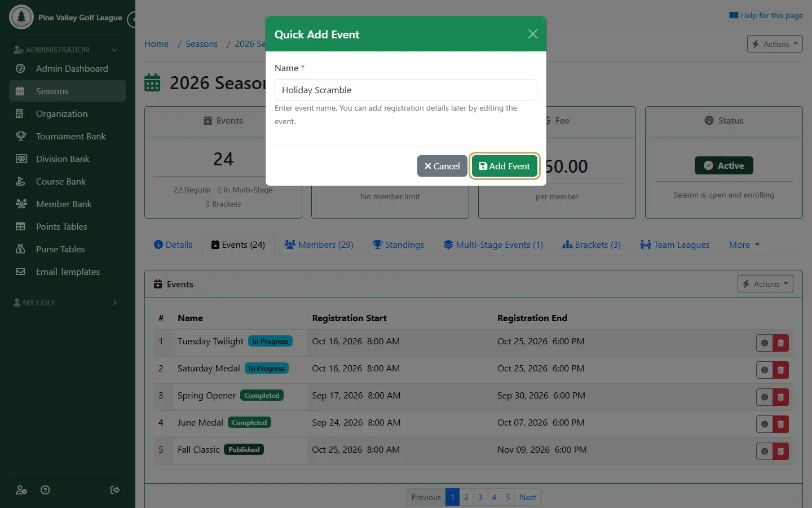The width and height of the screenshot is (812, 508).
Task: Click the Tuesday Twilight event name
Action: (x=210, y=341)
